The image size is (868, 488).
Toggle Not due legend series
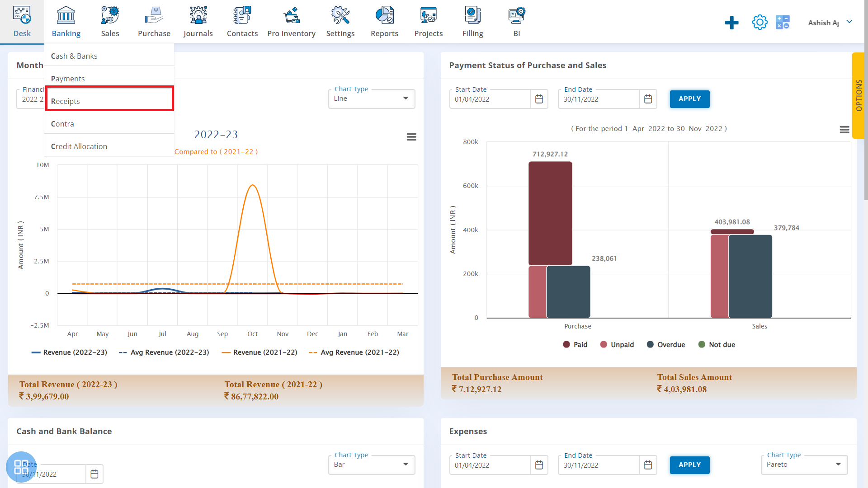[x=717, y=345]
